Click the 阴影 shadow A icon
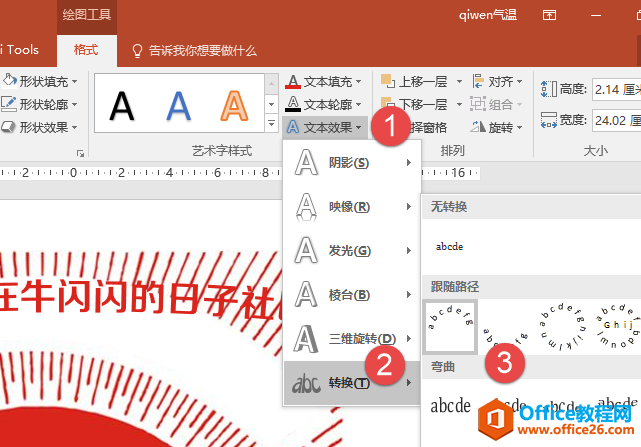This screenshot has height=447, width=641. (x=306, y=163)
